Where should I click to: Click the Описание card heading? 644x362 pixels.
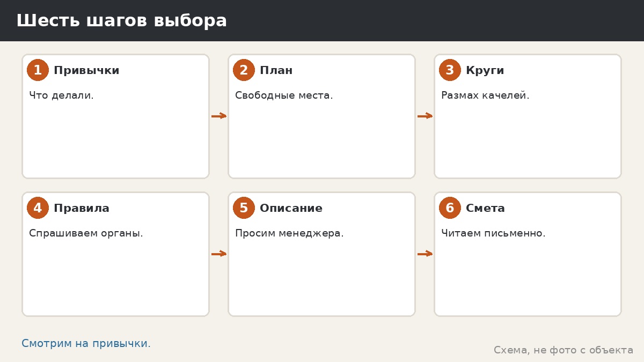[291, 208]
